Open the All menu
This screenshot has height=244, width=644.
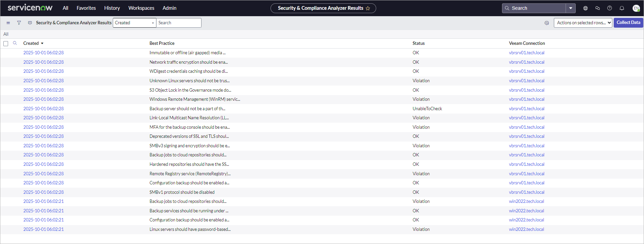pos(66,8)
